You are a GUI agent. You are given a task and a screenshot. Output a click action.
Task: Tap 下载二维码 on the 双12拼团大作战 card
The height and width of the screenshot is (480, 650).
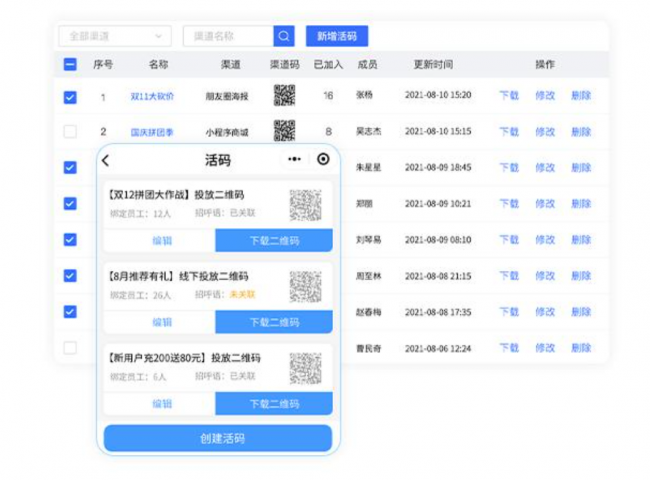[274, 240]
